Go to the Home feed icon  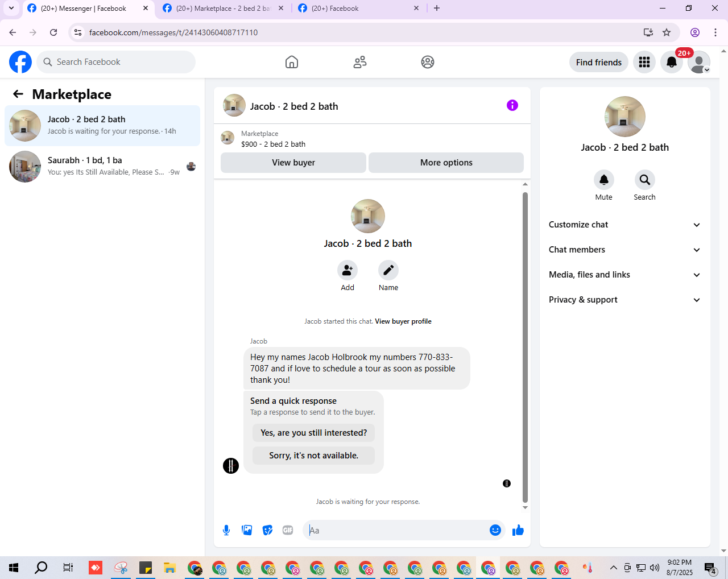coord(292,62)
